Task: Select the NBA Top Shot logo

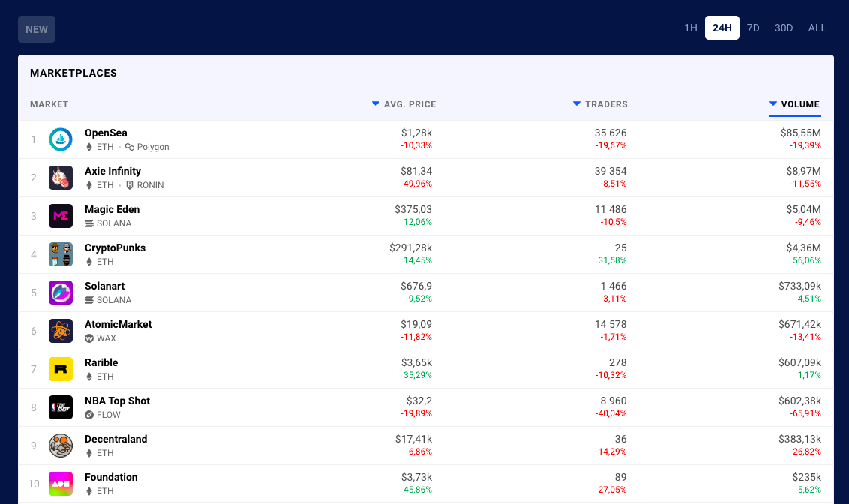Action: [61, 407]
